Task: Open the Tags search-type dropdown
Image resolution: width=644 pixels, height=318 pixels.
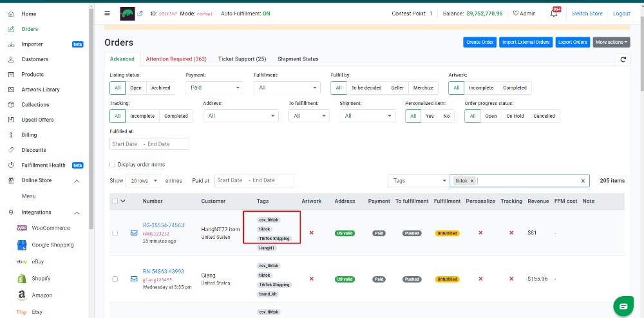Action: tap(419, 181)
